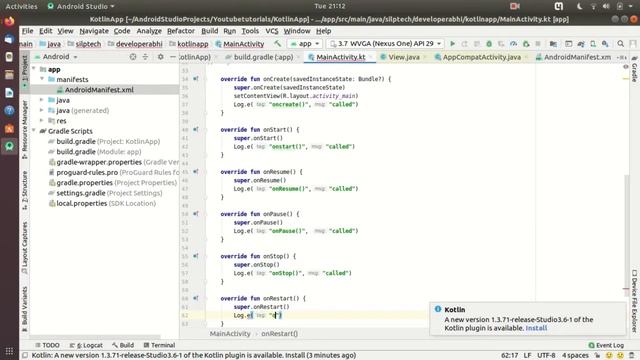Click the Attach Debugger to process icon
The height and width of the screenshot is (360, 640).
point(526,43)
